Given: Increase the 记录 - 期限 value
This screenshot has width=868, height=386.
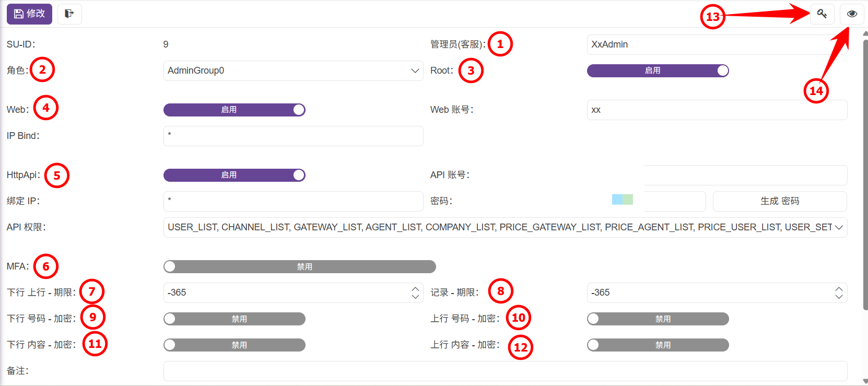Looking at the screenshot, I should click(x=839, y=288).
